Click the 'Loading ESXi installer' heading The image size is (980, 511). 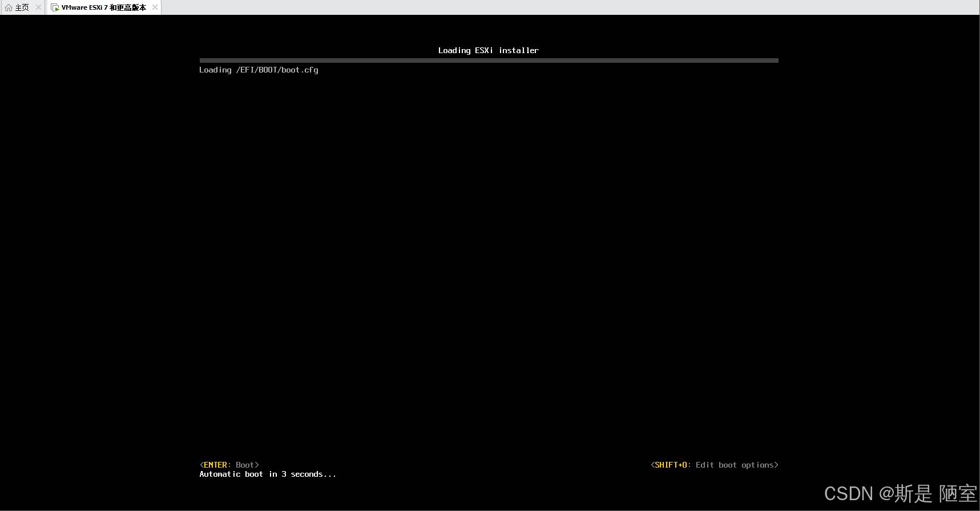[x=488, y=50]
